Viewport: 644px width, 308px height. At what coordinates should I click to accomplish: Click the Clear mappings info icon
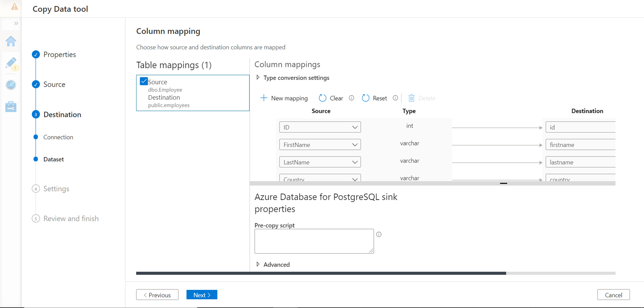tap(352, 98)
